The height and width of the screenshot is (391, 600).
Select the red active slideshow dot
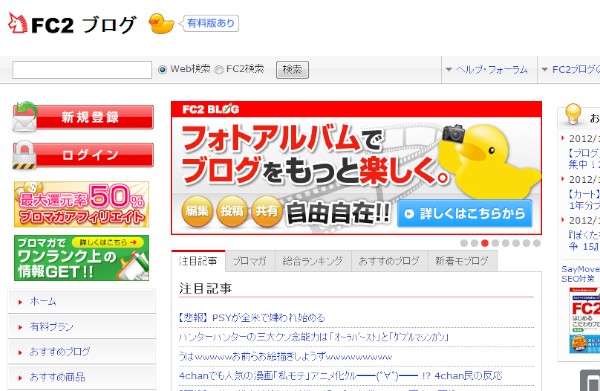[x=485, y=243]
